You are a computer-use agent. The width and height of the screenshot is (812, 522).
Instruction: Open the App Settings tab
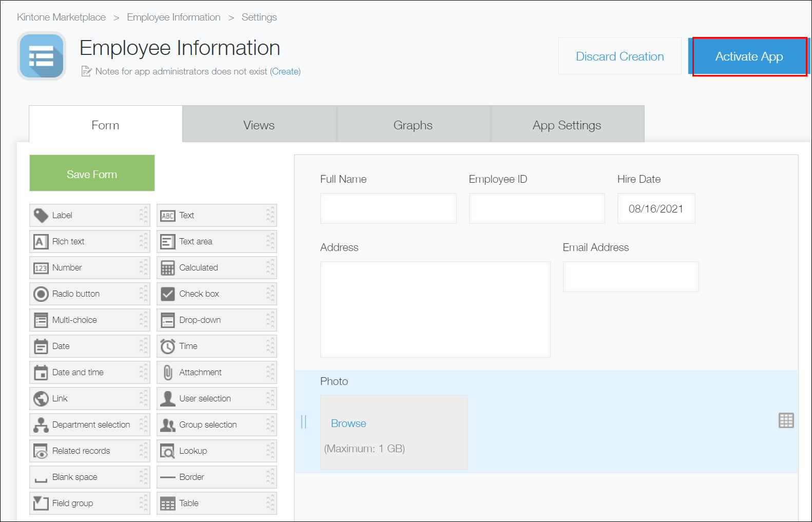(567, 125)
